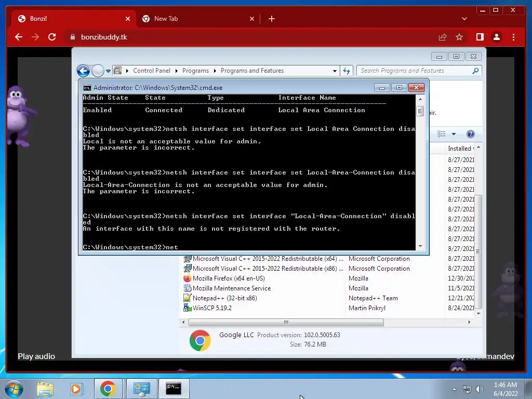Click Google Chrome details icon
This screenshot has height=399, width=532.
[200, 340]
